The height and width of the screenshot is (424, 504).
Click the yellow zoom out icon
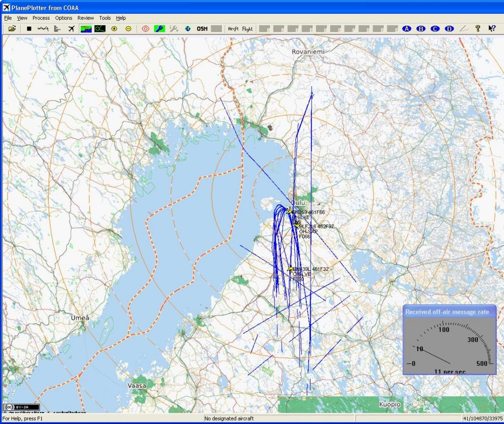click(x=128, y=29)
